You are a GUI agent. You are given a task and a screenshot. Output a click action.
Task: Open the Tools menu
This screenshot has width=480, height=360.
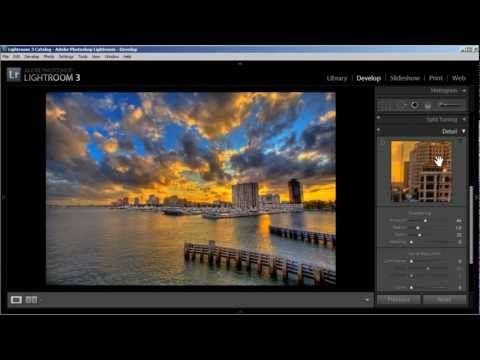(83, 57)
